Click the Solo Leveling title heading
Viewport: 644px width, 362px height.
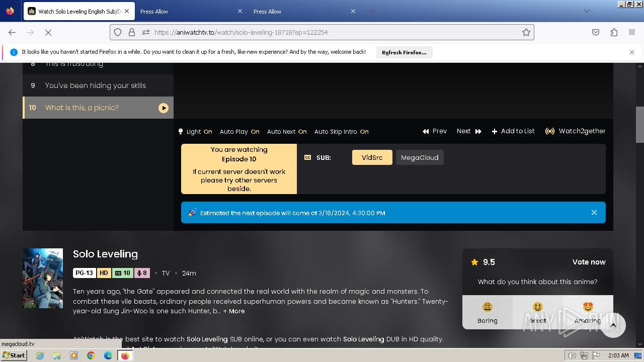tap(105, 254)
